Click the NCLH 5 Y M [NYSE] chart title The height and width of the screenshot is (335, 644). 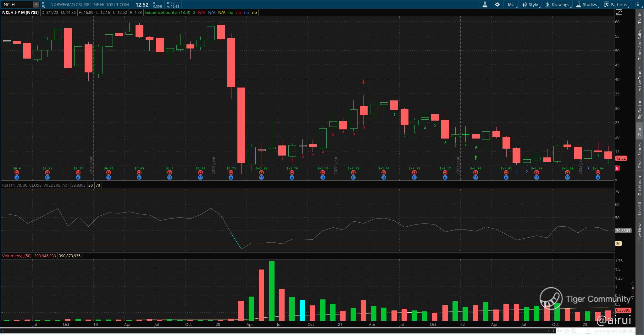20,12
